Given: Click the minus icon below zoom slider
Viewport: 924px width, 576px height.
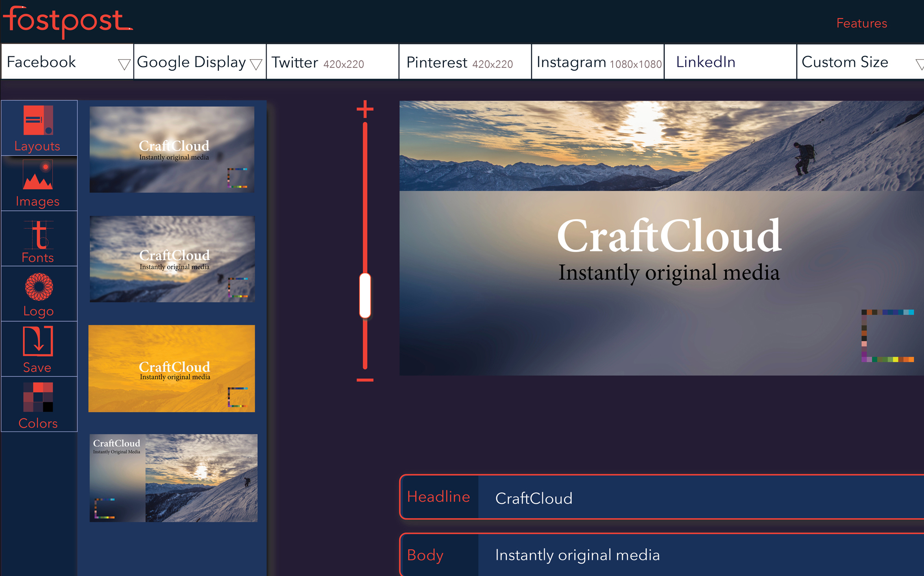Looking at the screenshot, I should point(365,380).
